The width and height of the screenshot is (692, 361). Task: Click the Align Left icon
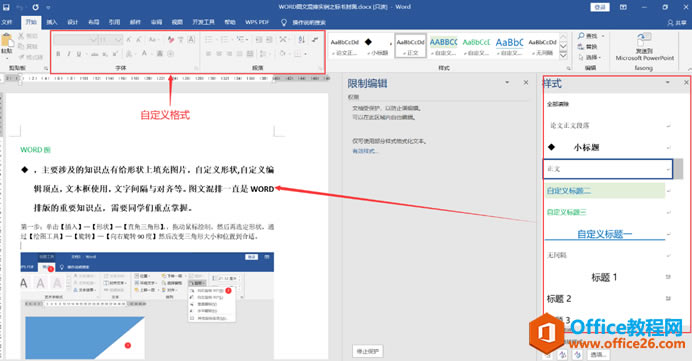[x=209, y=54]
